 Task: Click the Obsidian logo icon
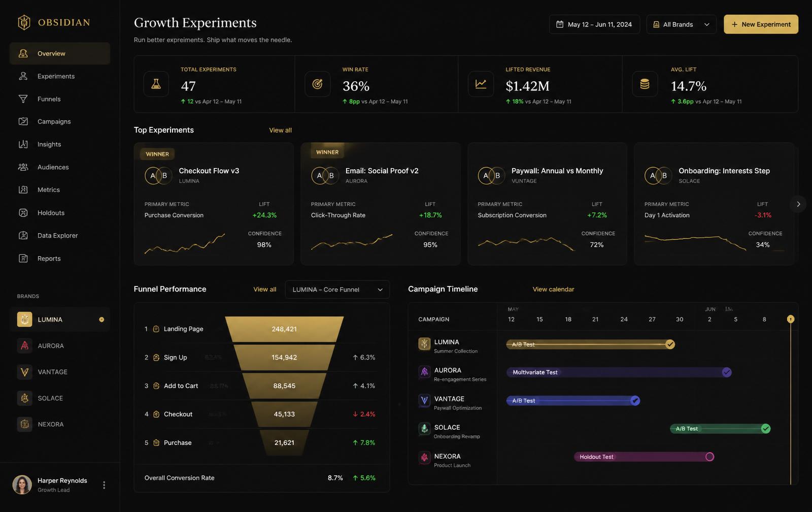[24, 22]
